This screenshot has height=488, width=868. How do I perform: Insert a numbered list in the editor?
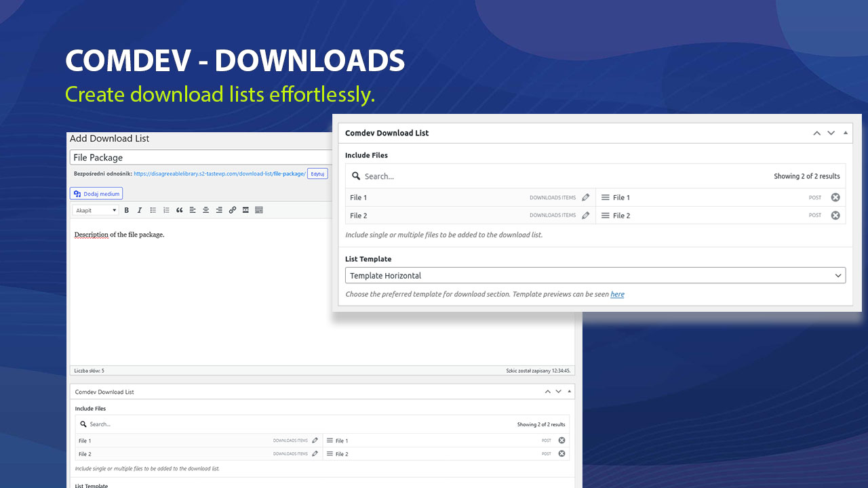(x=166, y=210)
